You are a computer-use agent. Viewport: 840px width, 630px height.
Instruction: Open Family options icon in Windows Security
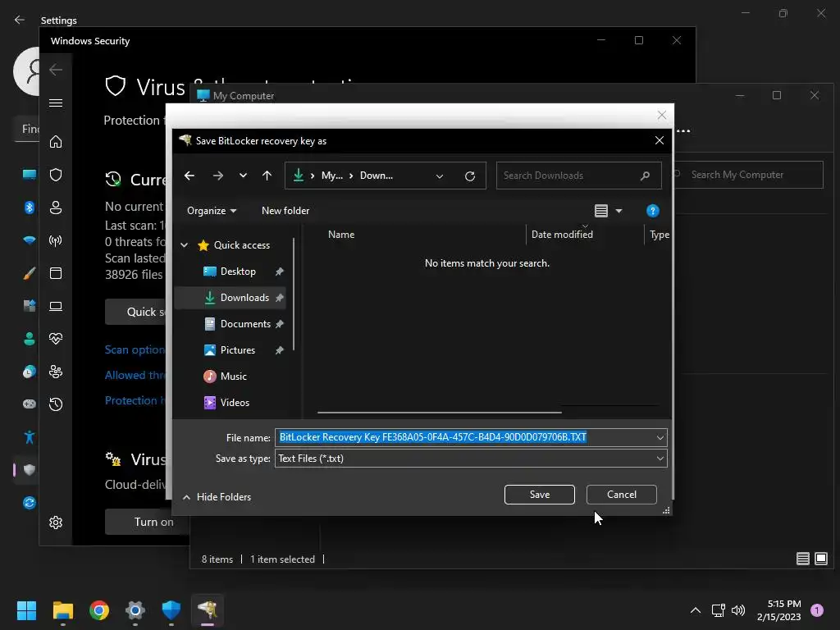[x=56, y=372]
